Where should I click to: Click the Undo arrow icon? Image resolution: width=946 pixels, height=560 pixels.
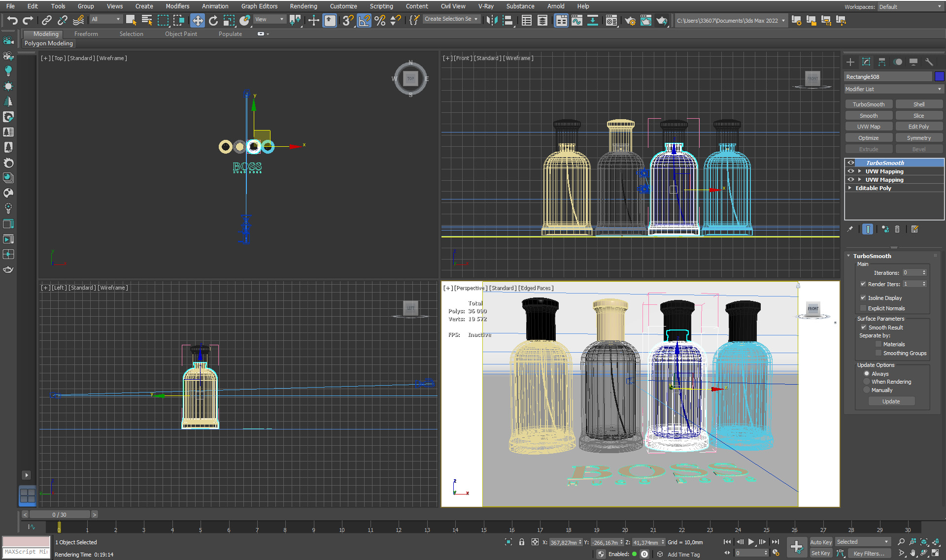pyautogui.click(x=13, y=20)
